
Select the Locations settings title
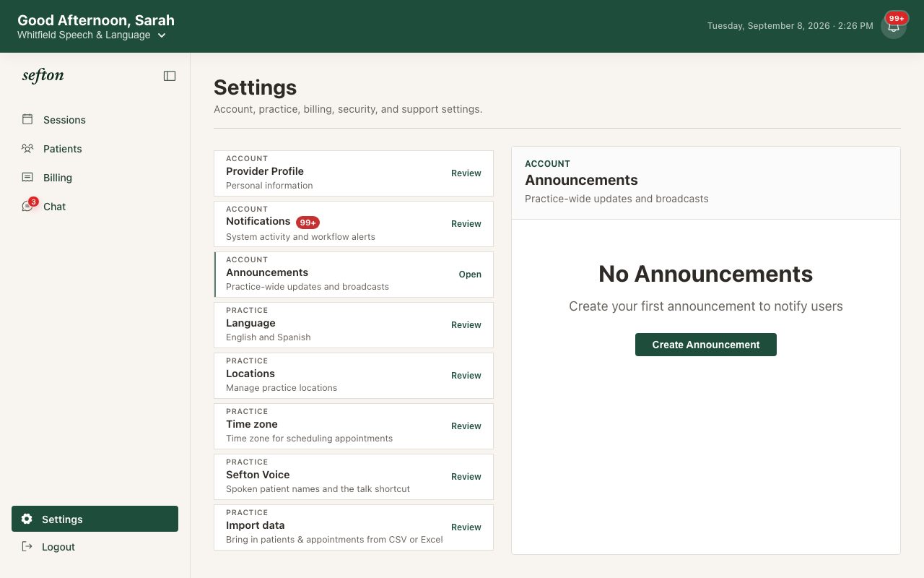[250, 374]
